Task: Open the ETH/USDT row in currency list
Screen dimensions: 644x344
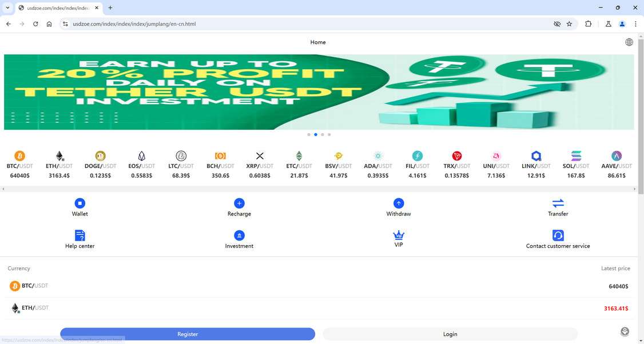Action: tap(35, 307)
